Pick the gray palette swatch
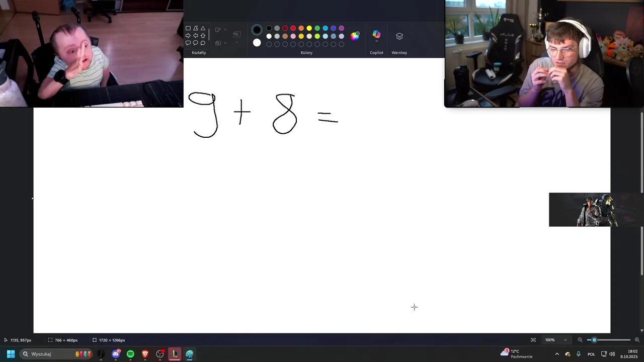Image resolution: width=644 pixels, height=362 pixels. pyautogui.click(x=277, y=28)
